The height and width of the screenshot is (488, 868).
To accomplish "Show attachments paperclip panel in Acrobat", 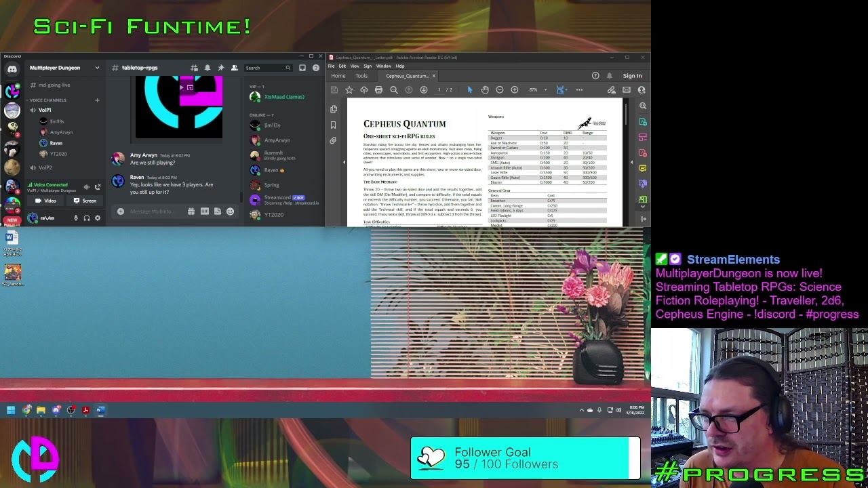I will tap(333, 141).
